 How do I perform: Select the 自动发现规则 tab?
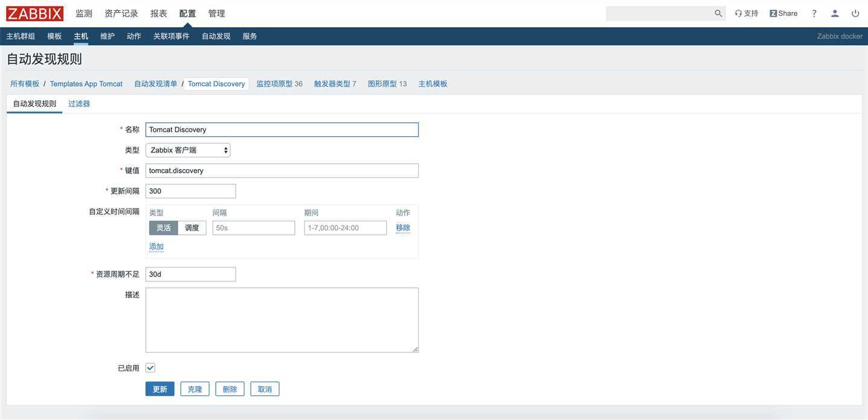(34, 104)
